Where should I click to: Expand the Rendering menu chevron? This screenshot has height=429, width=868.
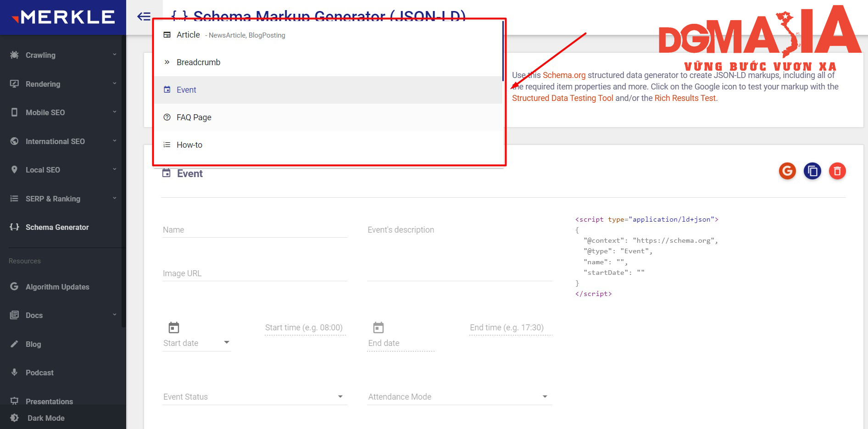click(115, 84)
